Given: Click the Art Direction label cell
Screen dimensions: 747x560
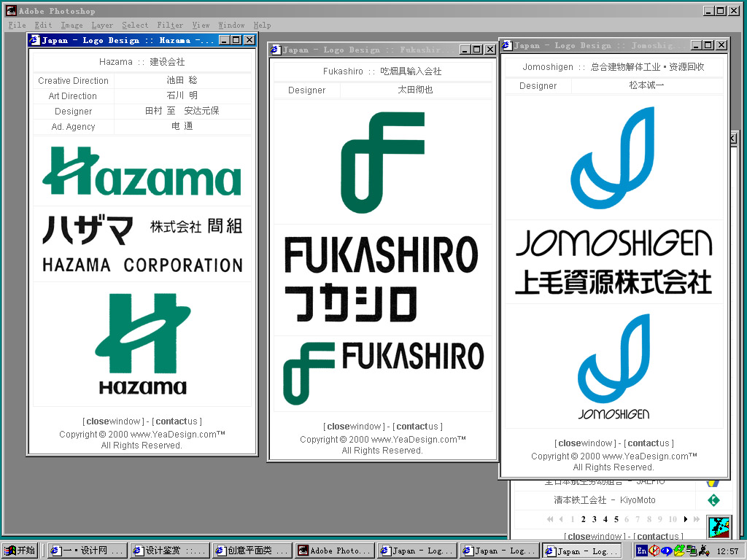Looking at the screenshot, I should [74, 96].
